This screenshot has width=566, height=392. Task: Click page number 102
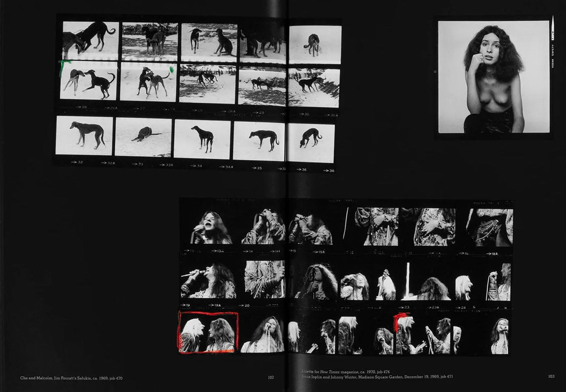[x=271, y=378]
